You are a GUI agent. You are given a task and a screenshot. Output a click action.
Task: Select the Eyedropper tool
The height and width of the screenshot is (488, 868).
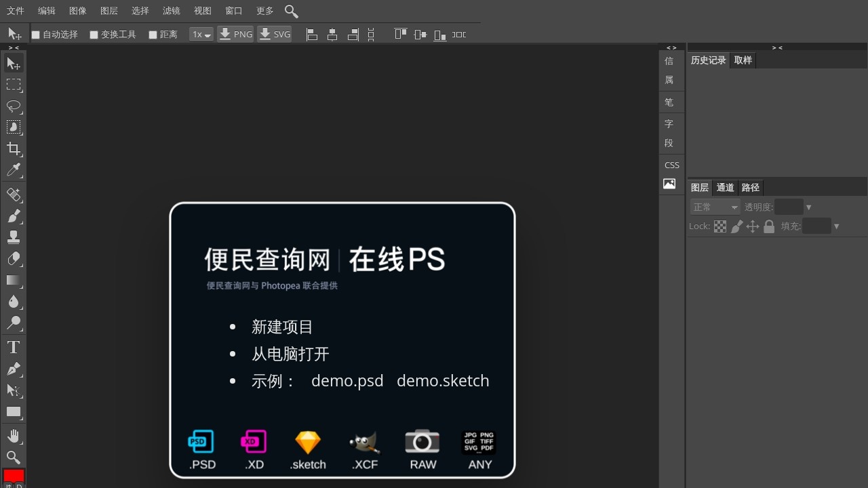click(14, 170)
